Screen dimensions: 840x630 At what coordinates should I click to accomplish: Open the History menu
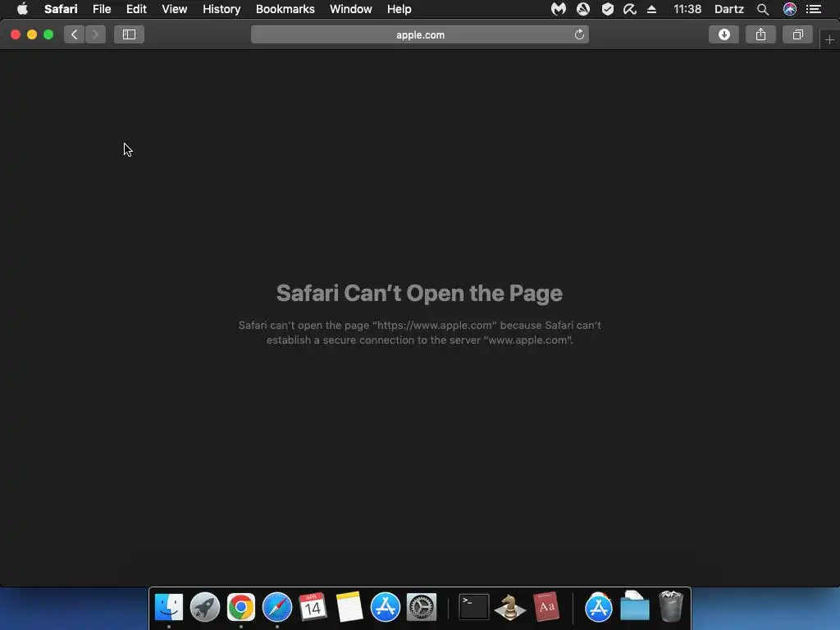(x=221, y=9)
